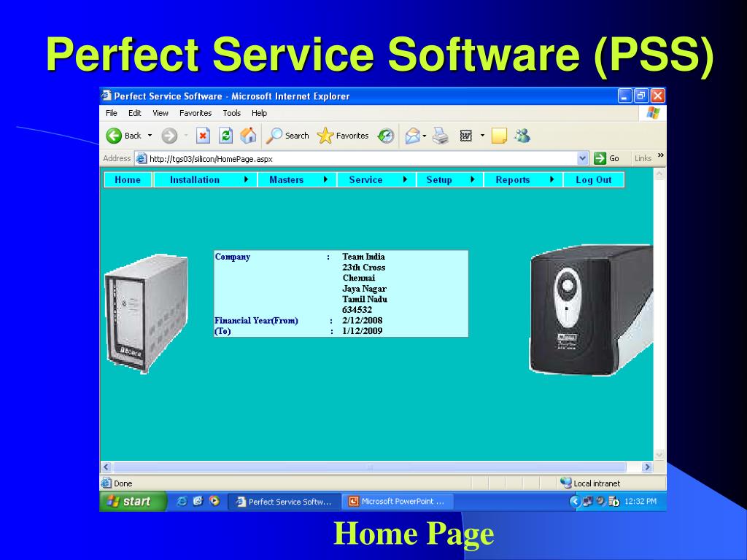Click the 'Done' status bar text
Viewport: 747px width, 560px height.
[x=123, y=483]
